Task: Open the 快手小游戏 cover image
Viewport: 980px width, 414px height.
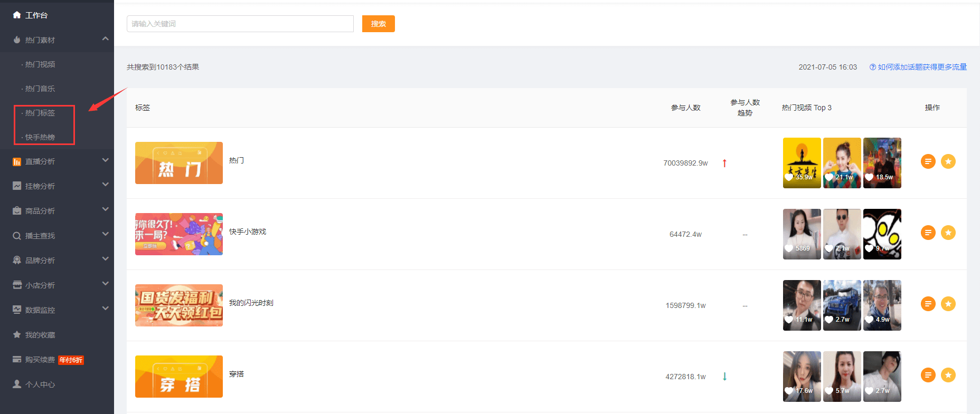Action: tap(179, 234)
